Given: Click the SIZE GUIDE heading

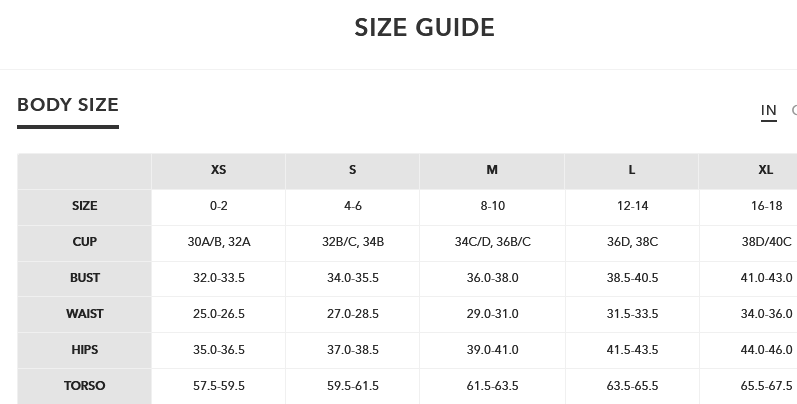Looking at the screenshot, I should 424,27.
